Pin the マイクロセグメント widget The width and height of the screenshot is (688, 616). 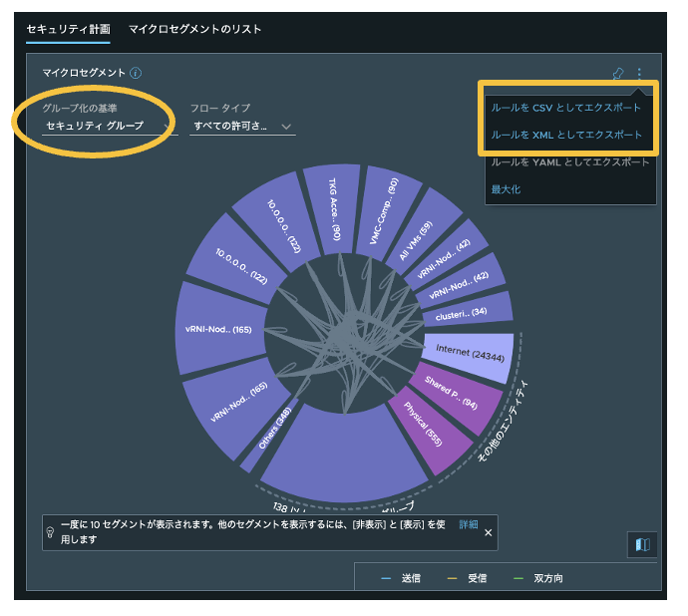tap(618, 74)
